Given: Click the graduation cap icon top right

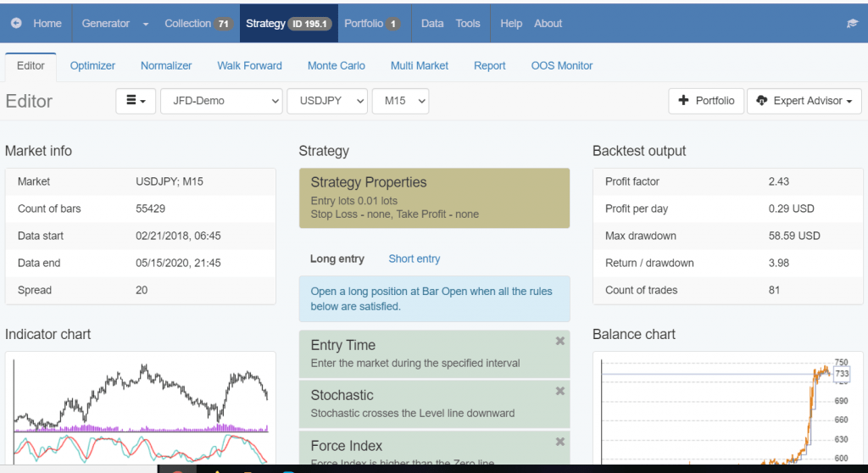Looking at the screenshot, I should pyautogui.click(x=852, y=24).
